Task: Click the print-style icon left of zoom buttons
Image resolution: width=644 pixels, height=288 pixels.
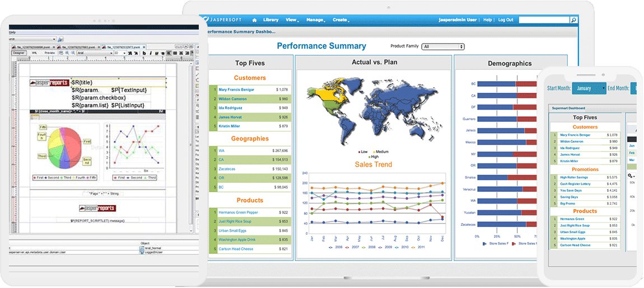Action: coord(61,53)
